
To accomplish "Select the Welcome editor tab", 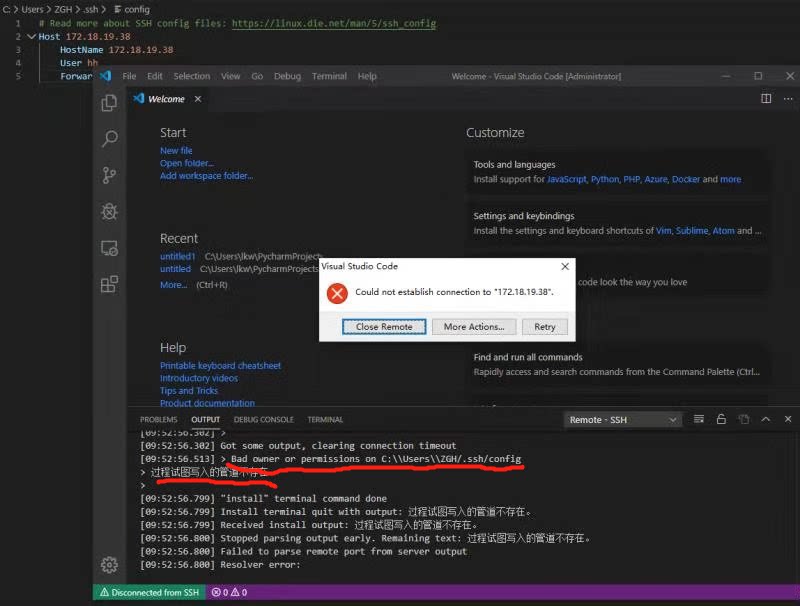I will [x=166, y=99].
